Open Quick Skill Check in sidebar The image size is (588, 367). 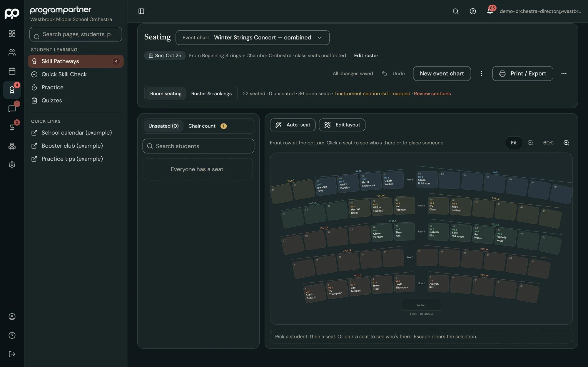point(76,74)
